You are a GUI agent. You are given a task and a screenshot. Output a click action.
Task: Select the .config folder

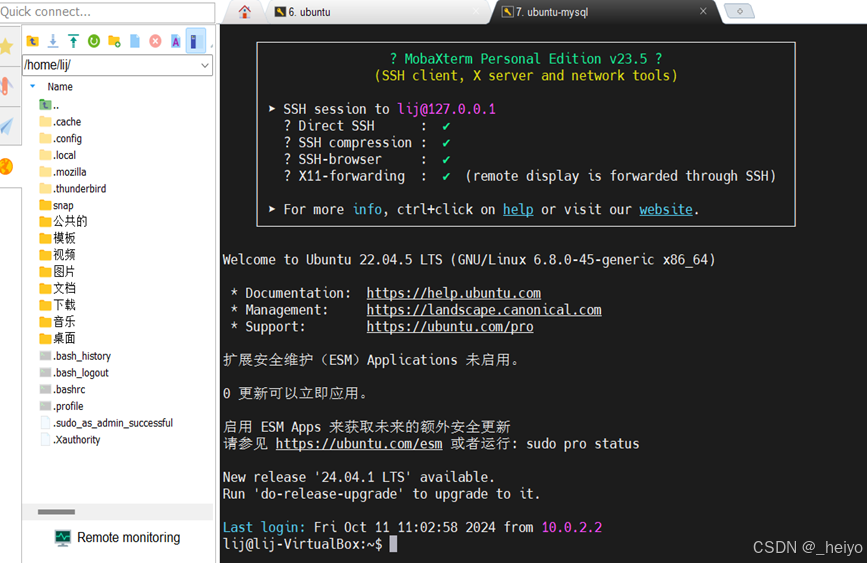tap(61, 138)
